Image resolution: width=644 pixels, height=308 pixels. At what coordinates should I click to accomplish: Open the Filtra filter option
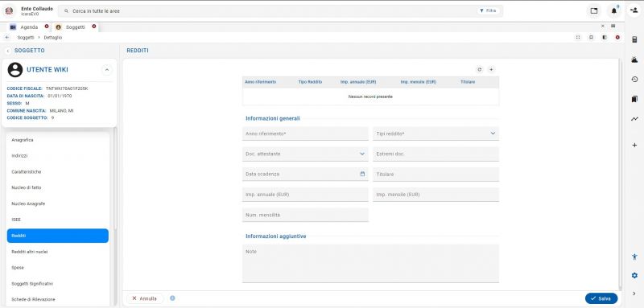489,11
